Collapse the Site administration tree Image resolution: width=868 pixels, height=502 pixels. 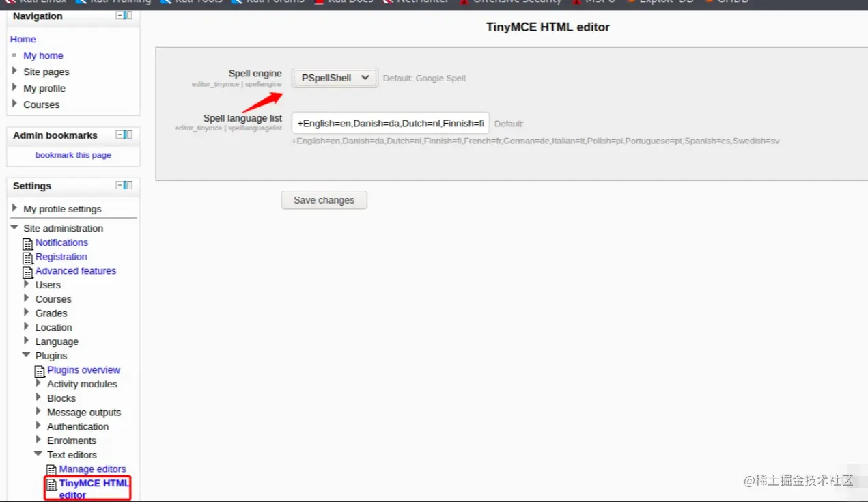[x=14, y=227]
